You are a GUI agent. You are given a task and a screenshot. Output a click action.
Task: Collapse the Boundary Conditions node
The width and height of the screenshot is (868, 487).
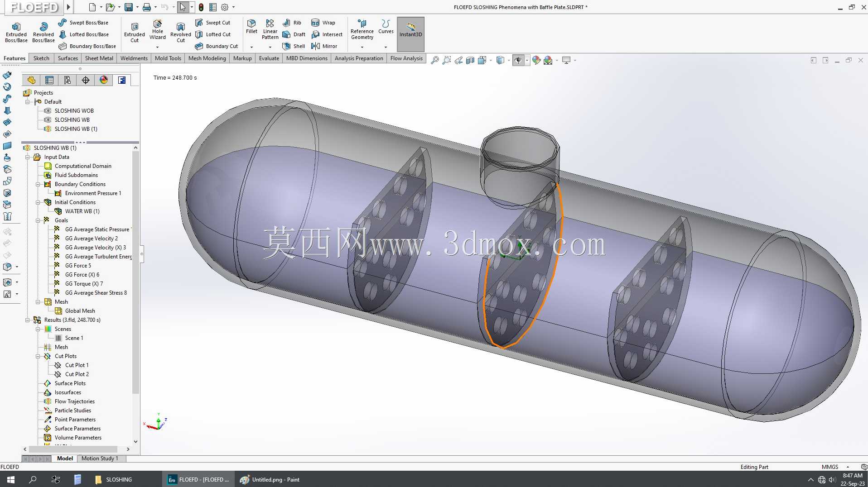pos(38,184)
